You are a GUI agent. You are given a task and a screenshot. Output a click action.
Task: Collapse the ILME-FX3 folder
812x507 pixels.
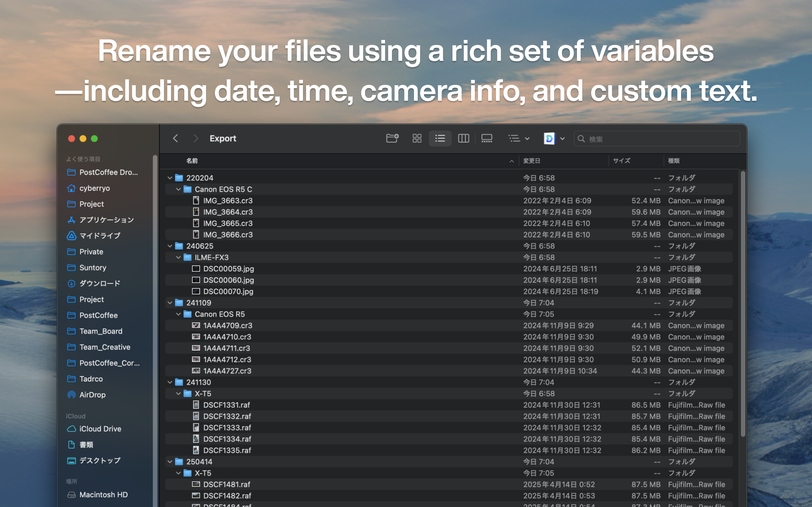click(178, 257)
